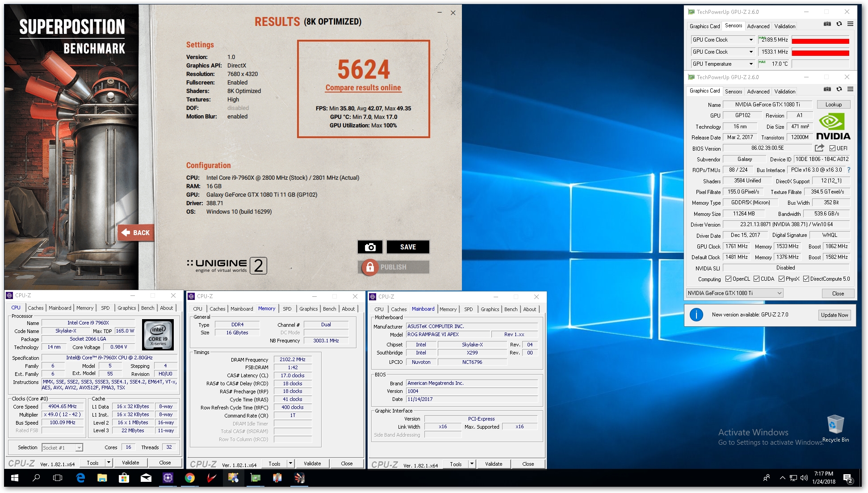This screenshot has height=493, width=868.
Task: Click Update Now for GPU-Z 2.7.0
Action: [x=834, y=315]
